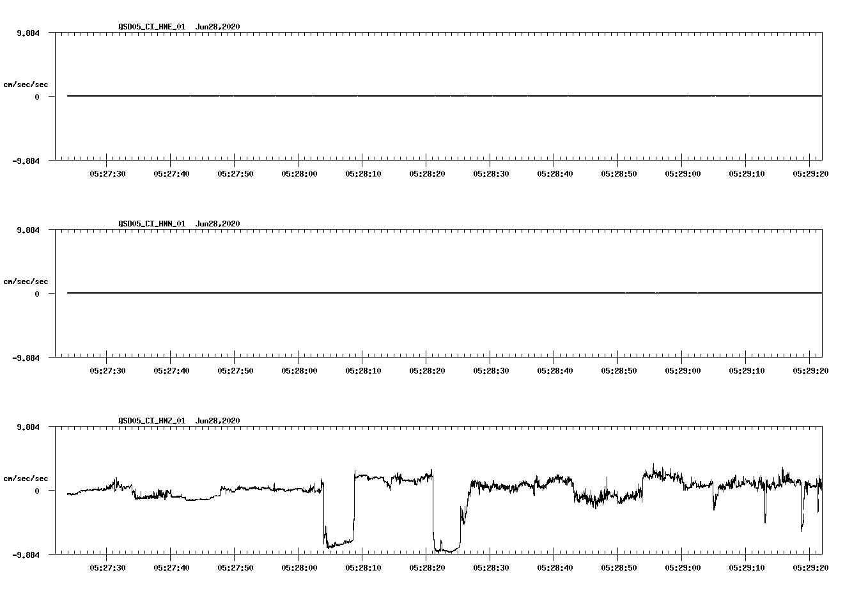Click the 05:29:20 time label under HNE plot

coord(810,173)
